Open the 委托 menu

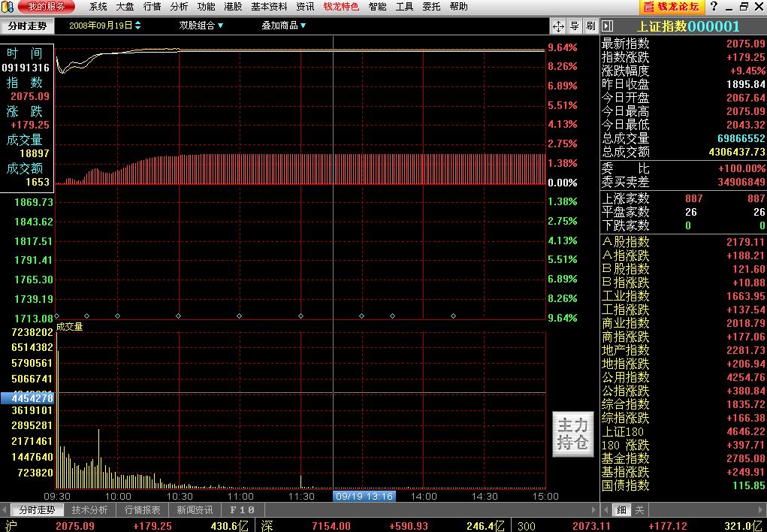(431, 7)
